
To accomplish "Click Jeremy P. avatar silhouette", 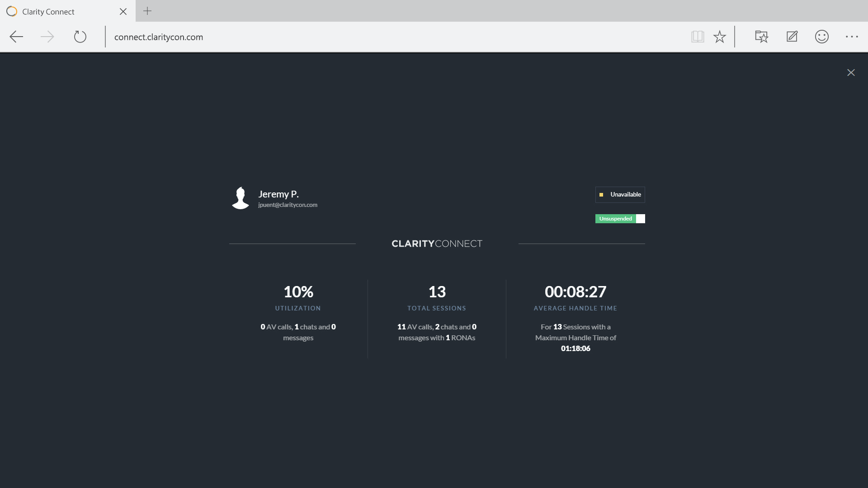I will (x=241, y=198).
